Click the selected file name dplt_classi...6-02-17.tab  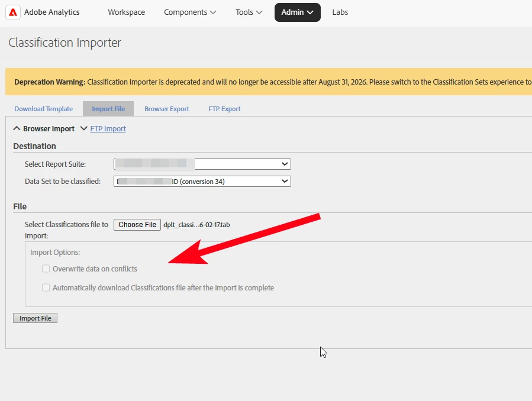(197, 225)
